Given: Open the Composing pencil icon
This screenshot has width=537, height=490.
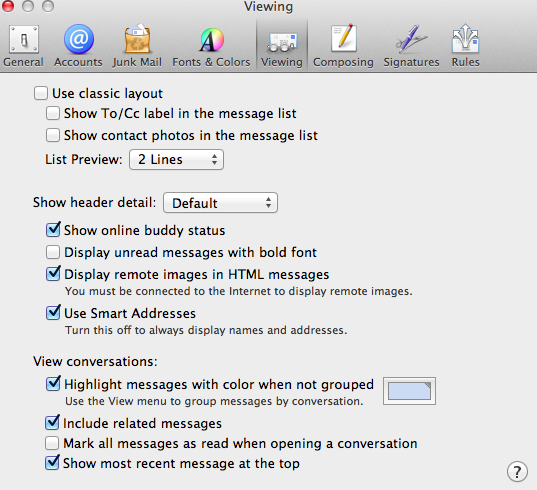Looking at the screenshot, I should click(344, 38).
